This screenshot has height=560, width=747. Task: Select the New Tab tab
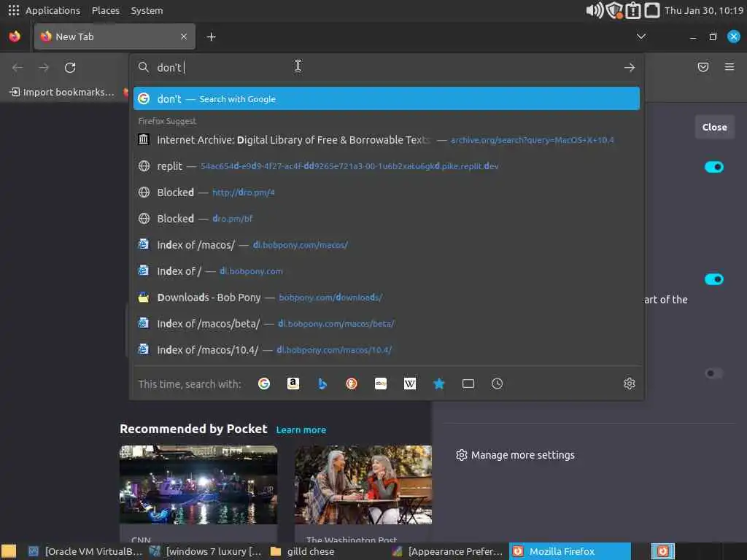[115, 36]
